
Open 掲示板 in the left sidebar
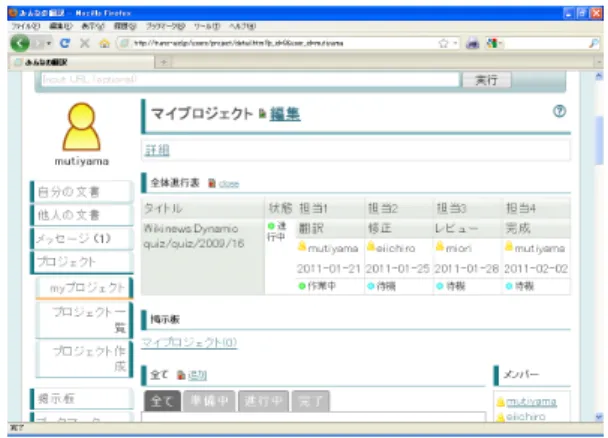(82, 398)
